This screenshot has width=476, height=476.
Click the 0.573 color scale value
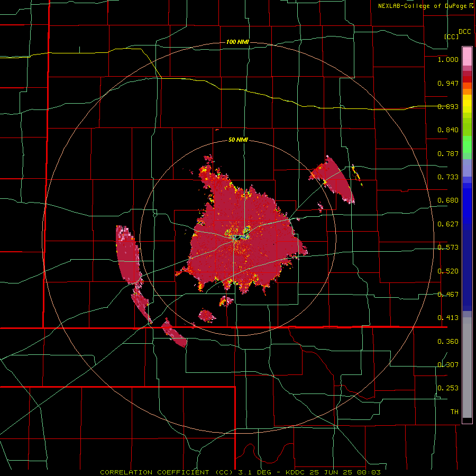coord(448,248)
